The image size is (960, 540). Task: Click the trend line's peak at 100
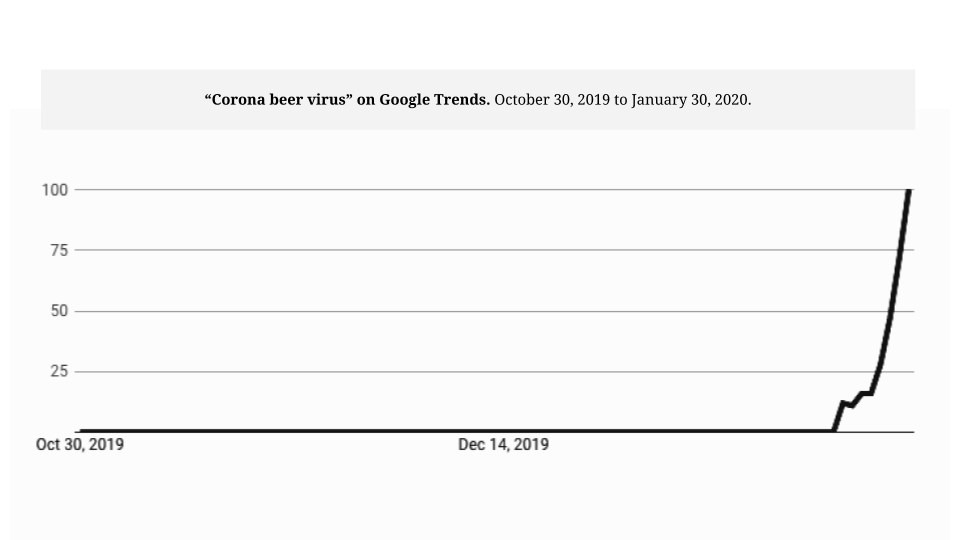pyautogui.click(x=909, y=191)
